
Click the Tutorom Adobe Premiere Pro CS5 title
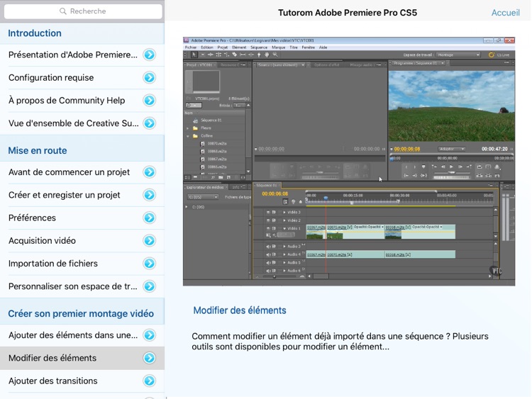[348, 13]
